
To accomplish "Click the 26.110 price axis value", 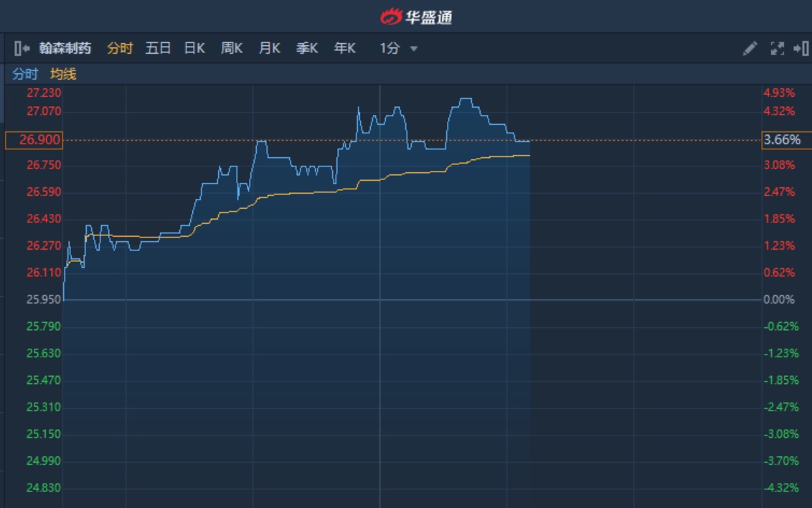I will [x=44, y=273].
